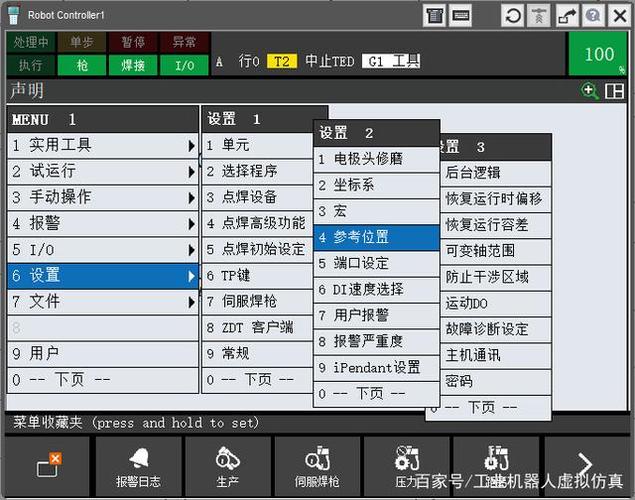Open 压力 pressure calibration favorite icon
The height and width of the screenshot is (500, 635).
click(407, 466)
